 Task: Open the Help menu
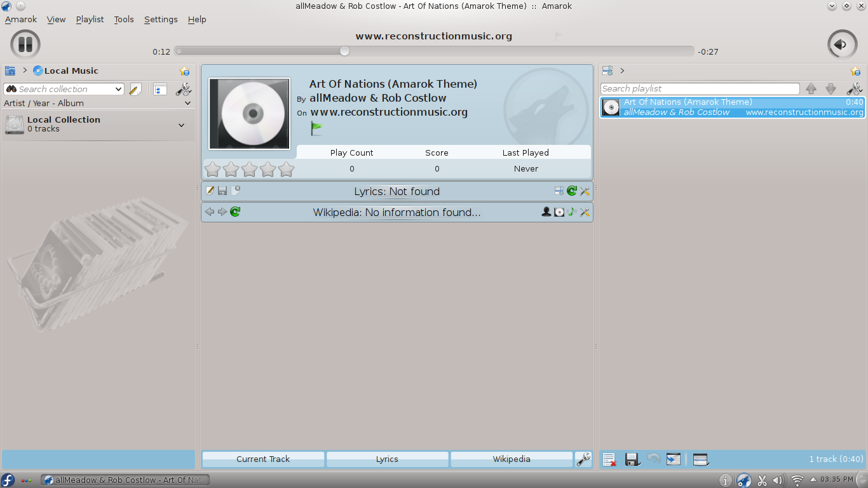coord(197,19)
